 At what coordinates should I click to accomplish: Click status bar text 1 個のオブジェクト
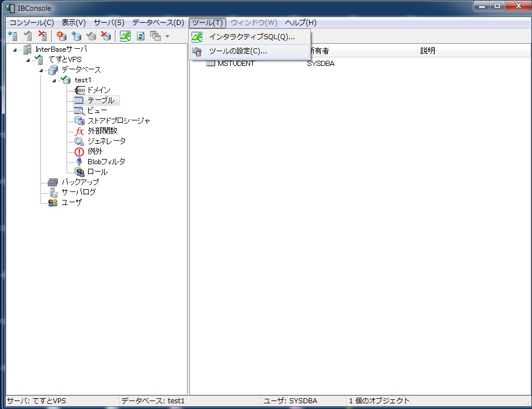point(379,401)
